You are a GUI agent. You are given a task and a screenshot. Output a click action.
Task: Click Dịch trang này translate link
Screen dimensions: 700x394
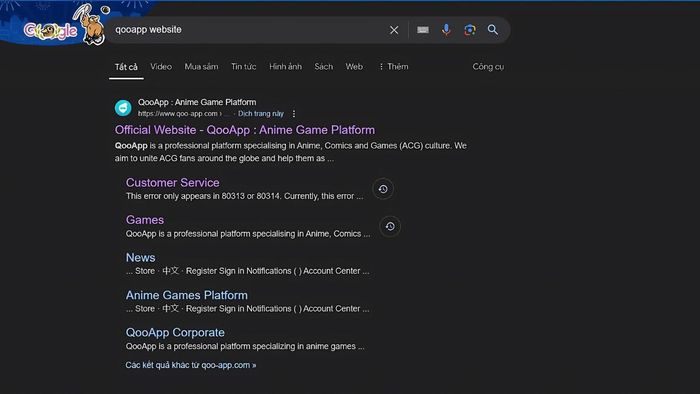click(261, 114)
